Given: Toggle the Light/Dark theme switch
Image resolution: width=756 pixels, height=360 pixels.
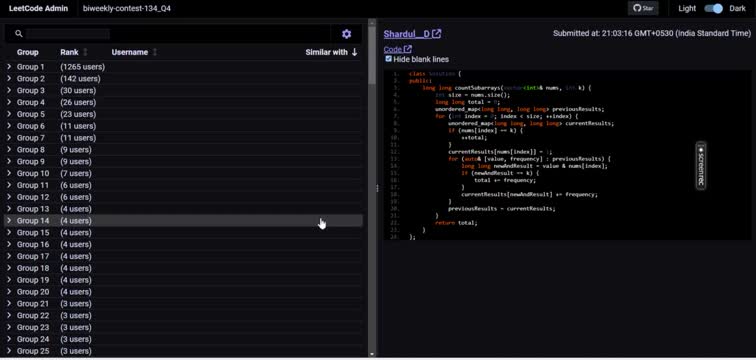Looking at the screenshot, I should (714, 9).
